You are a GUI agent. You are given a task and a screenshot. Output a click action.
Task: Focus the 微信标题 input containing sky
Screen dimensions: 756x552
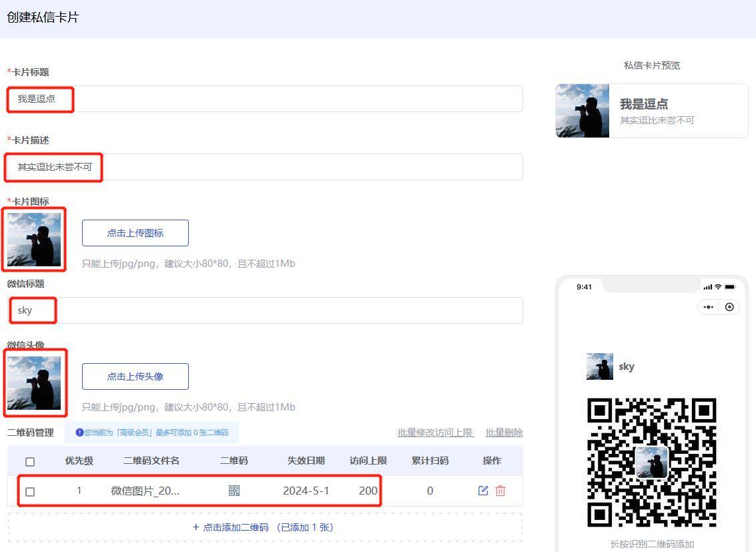[x=265, y=310]
